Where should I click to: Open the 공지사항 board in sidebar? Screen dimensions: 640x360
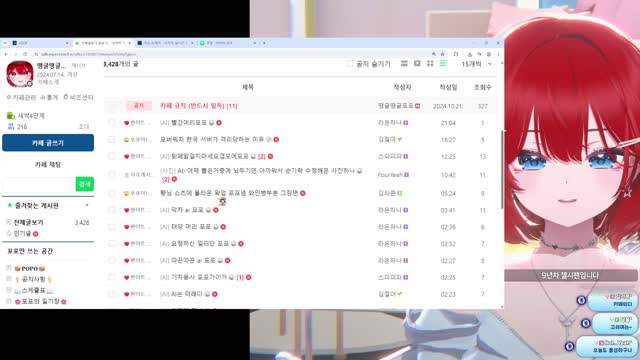tap(33, 279)
